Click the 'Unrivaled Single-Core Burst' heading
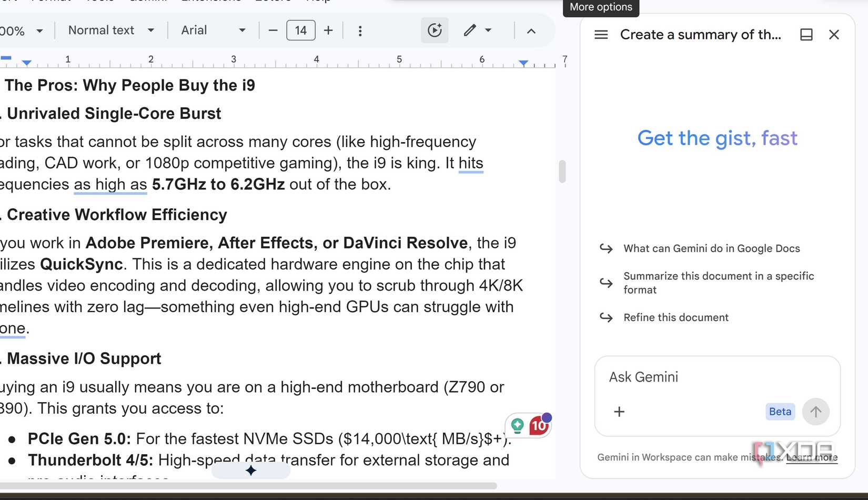 point(114,114)
